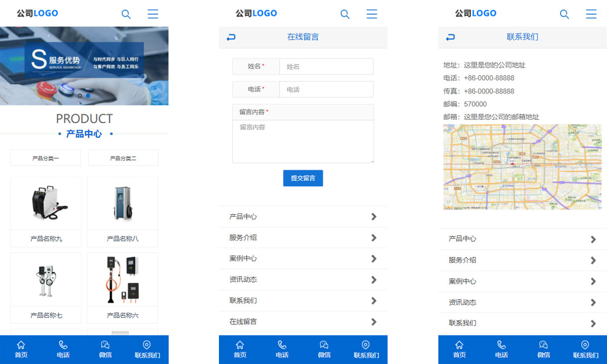Click the search icon on the product page
607x364 pixels.
pos(126,14)
